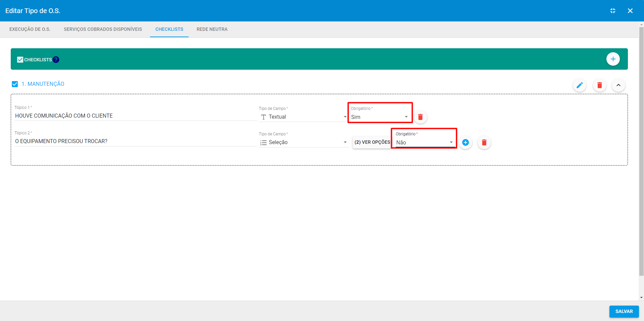Screen dimensions: 644x321
Task: Collapse the Manutenção checklist section
Action: point(618,85)
